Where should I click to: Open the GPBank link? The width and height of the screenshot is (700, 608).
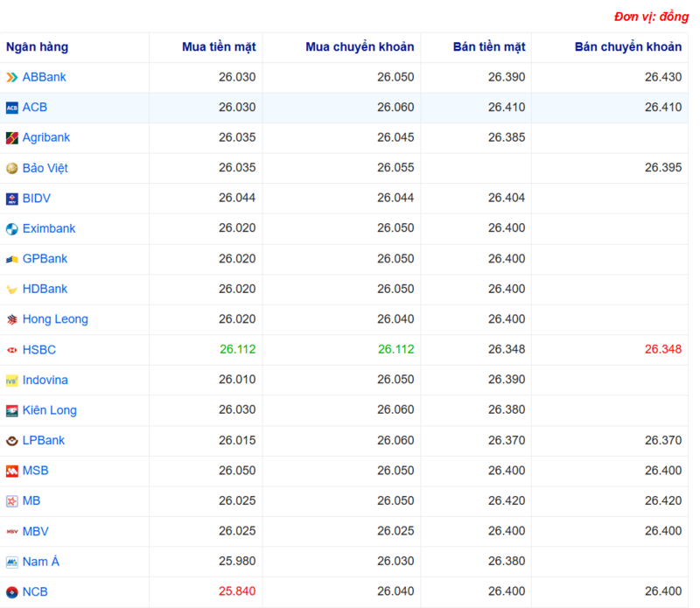(x=45, y=259)
